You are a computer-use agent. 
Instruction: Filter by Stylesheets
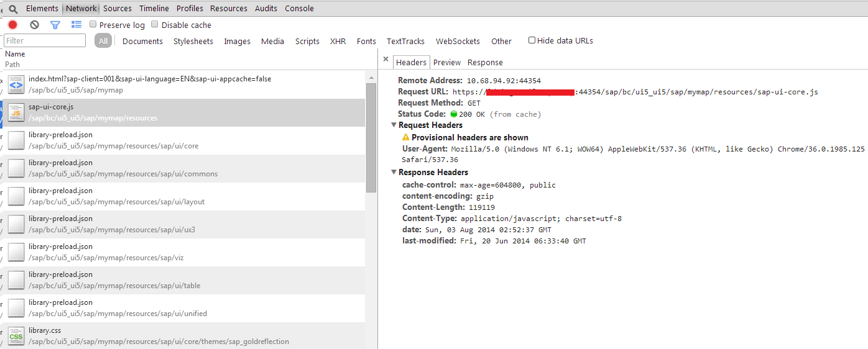[x=193, y=42]
